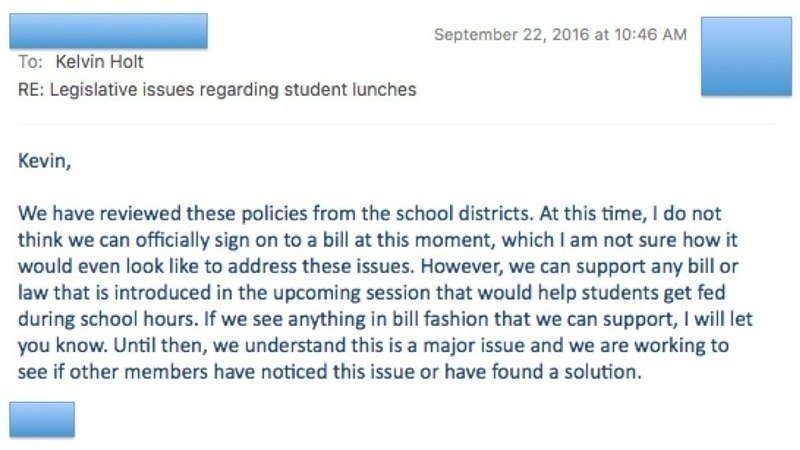Click the redacted signature block below message
800x450 pixels.
[42, 419]
